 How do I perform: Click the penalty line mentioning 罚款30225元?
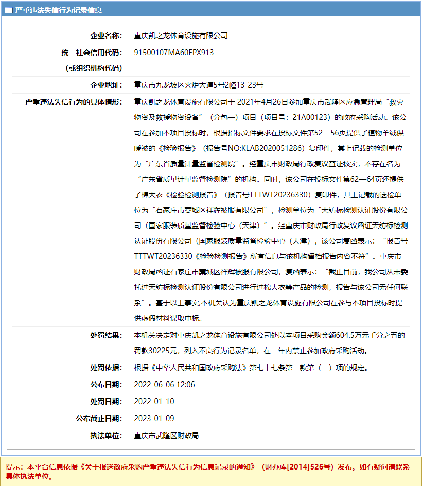click(251, 351)
